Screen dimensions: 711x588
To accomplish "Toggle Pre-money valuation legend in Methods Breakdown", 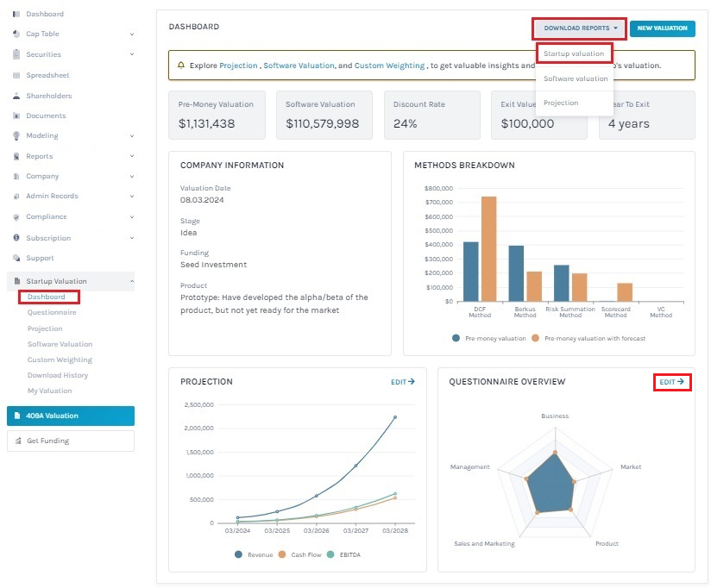I will [x=488, y=338].
